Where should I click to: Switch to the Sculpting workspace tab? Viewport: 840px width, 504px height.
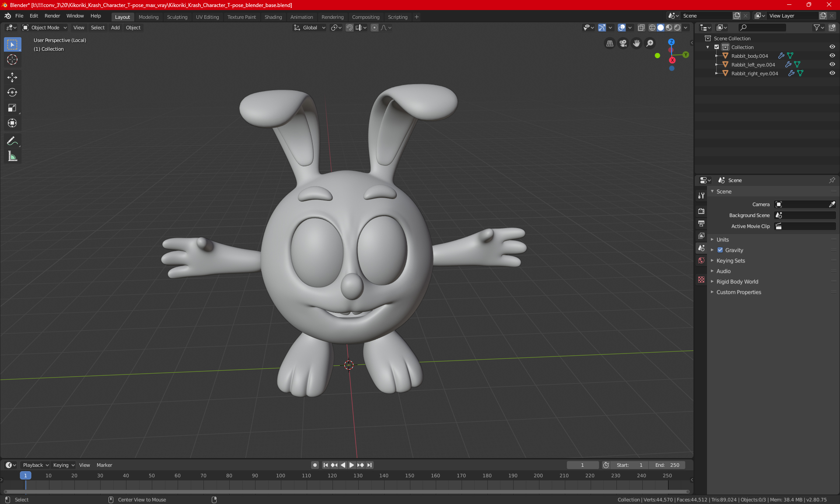pyautogui.click(x=177, y=17)
